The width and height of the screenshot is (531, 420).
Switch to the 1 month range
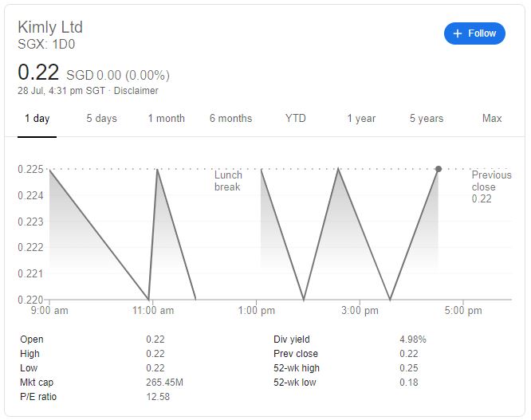167,119
